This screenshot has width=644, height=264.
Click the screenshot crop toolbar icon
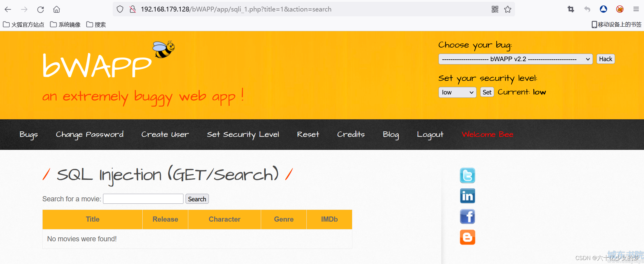tap(571, 9)
